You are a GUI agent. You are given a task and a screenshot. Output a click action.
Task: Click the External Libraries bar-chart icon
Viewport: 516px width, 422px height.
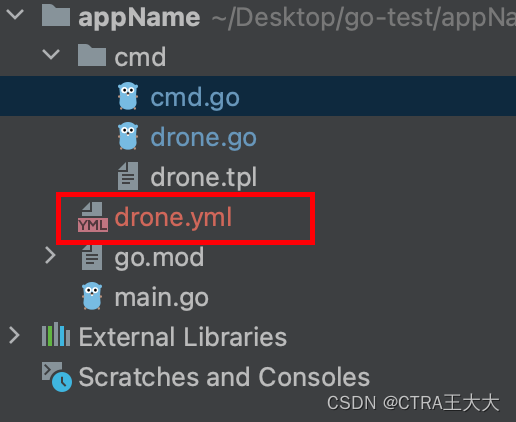click(56, 334)
